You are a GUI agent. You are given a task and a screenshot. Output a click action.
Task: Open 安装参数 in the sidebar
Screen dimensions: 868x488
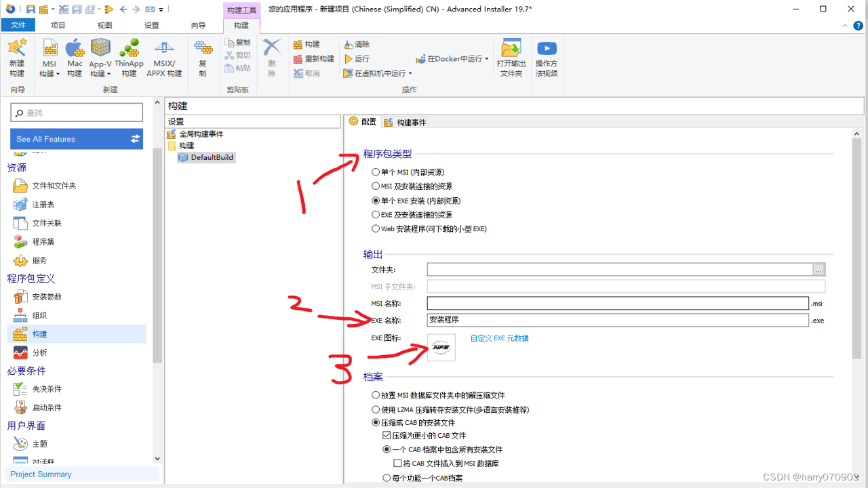coord(38,297)
